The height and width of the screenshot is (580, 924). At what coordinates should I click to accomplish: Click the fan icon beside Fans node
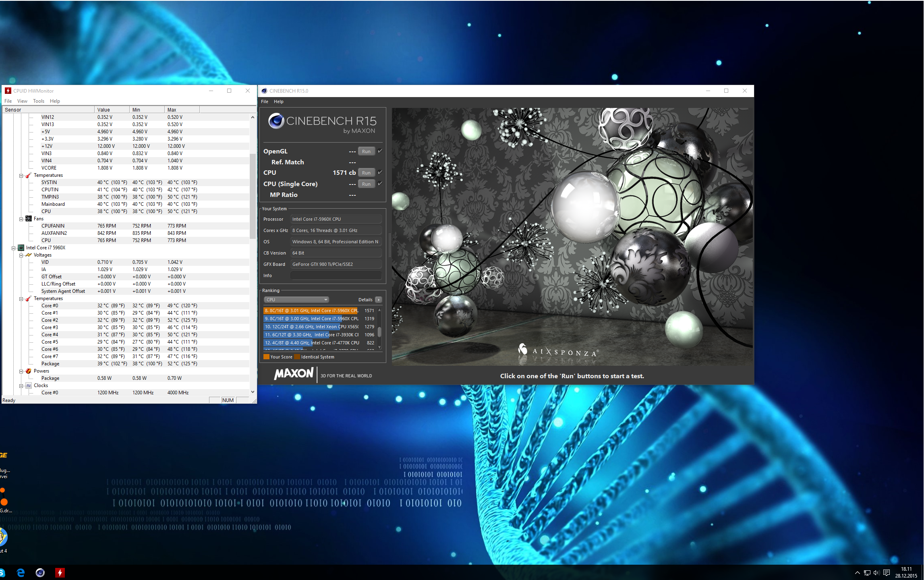[x=29, y=219]
